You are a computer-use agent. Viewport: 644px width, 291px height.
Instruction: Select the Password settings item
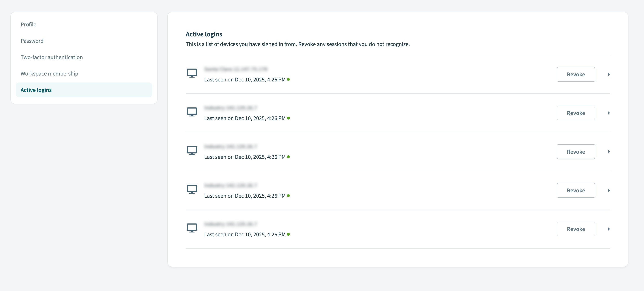click(x=32, y=41)
